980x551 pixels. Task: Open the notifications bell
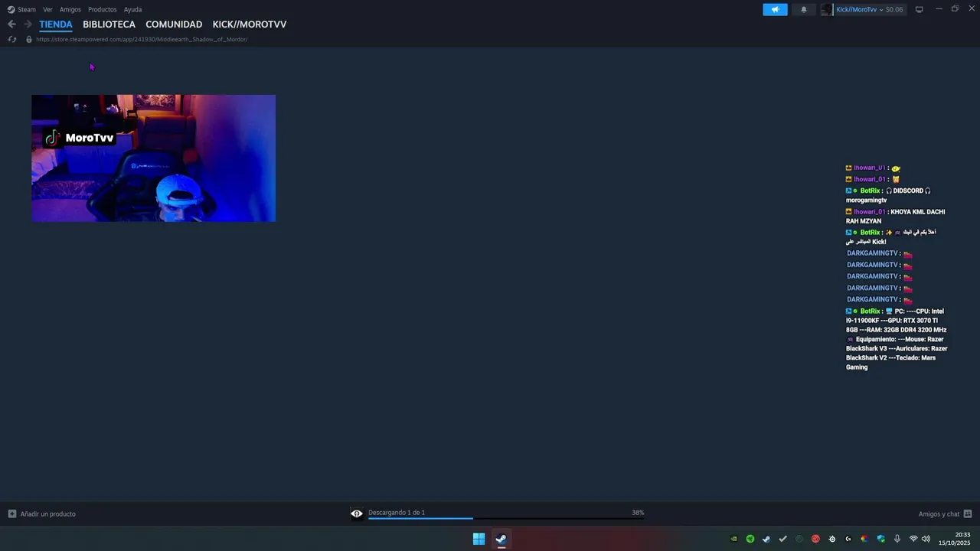point(803,9)
